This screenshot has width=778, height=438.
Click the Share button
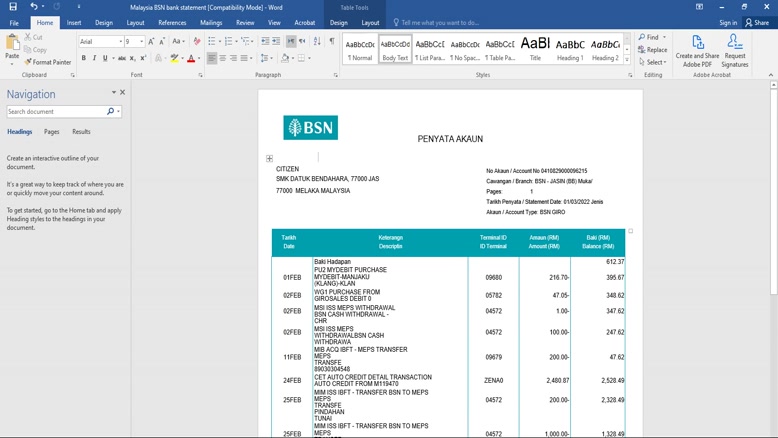pos(757,22)
